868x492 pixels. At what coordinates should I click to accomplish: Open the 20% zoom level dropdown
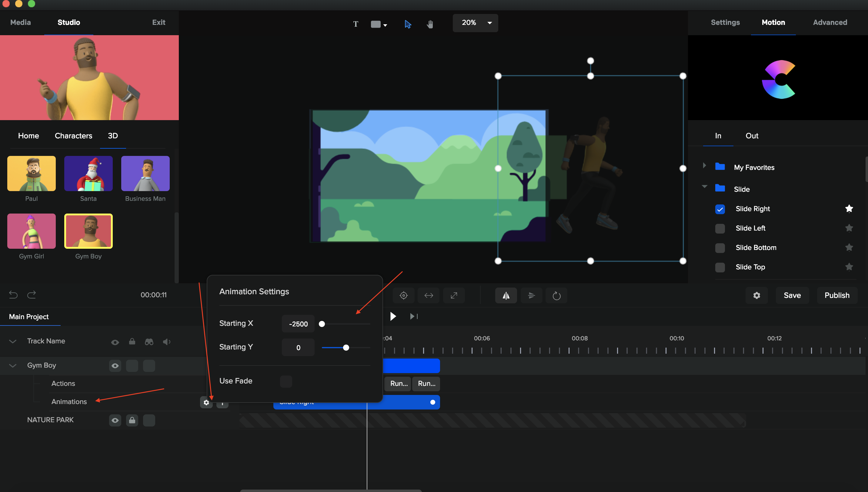point(475,23)
